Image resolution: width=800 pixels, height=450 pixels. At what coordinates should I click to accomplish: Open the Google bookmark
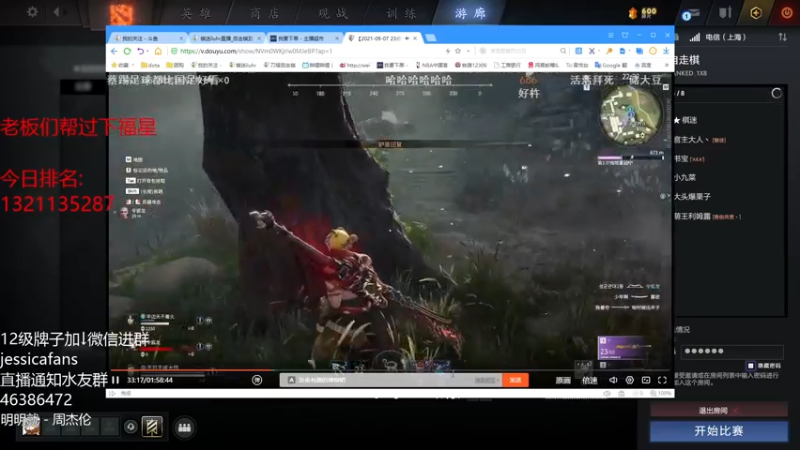[x=611, y=65]
